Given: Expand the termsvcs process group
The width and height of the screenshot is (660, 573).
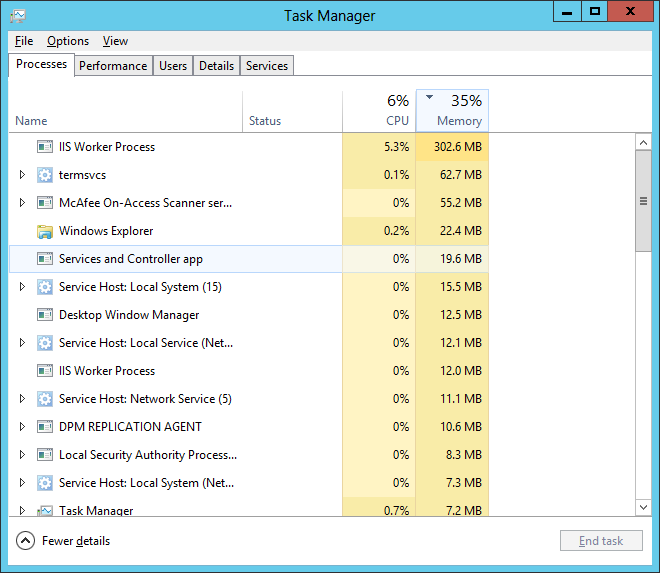Looking at the screenshot, I should [22, 175].
